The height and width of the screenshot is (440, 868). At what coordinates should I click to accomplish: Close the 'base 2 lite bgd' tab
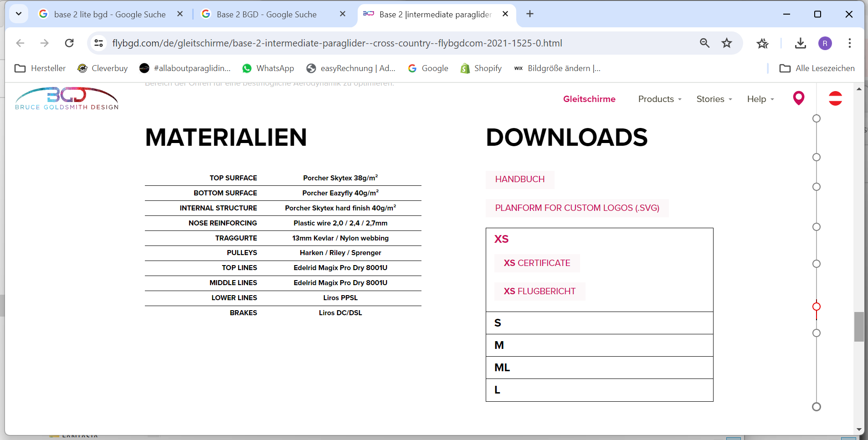(180, 14)
